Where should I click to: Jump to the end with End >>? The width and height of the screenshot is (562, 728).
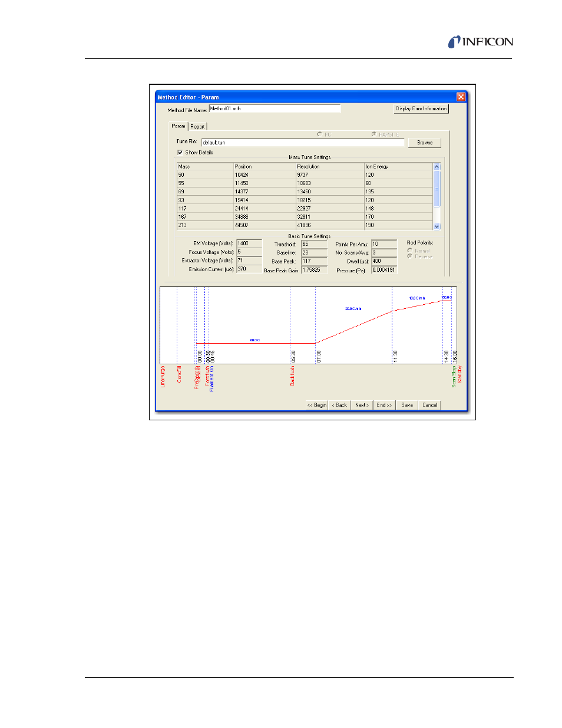click(384, 405)
